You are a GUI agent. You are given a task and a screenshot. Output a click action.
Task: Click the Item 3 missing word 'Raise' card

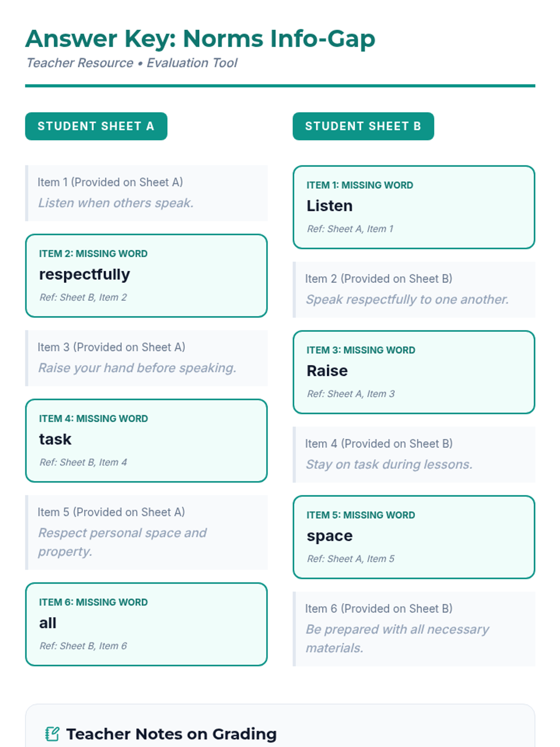413,372
